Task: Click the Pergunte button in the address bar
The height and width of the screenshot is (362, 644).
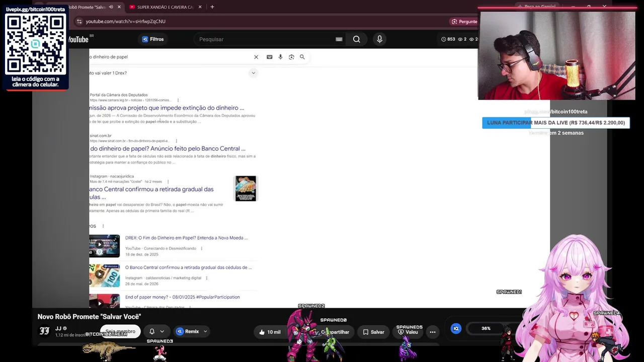Action: point(464,22)
